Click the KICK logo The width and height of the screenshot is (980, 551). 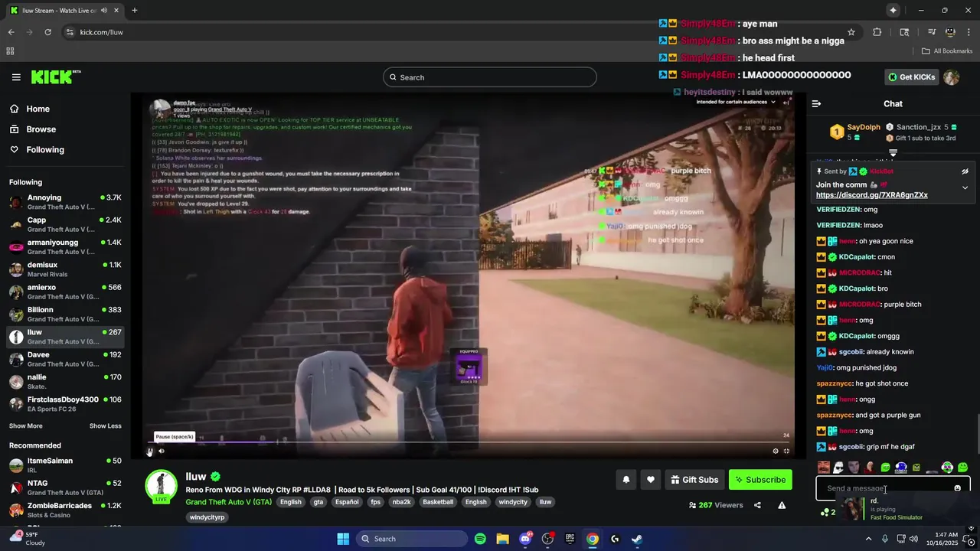point(56,77)
